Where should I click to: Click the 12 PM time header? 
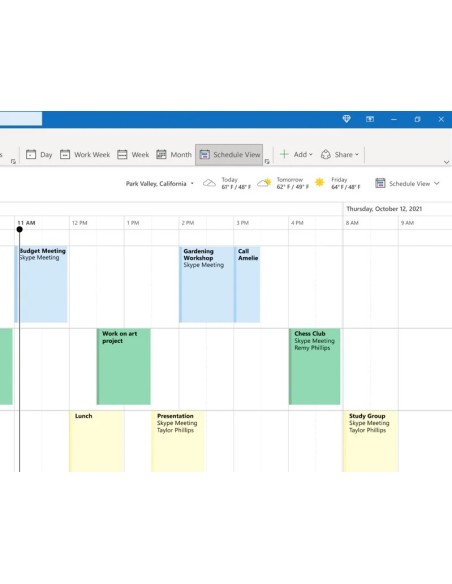click(x=79, y=223)
